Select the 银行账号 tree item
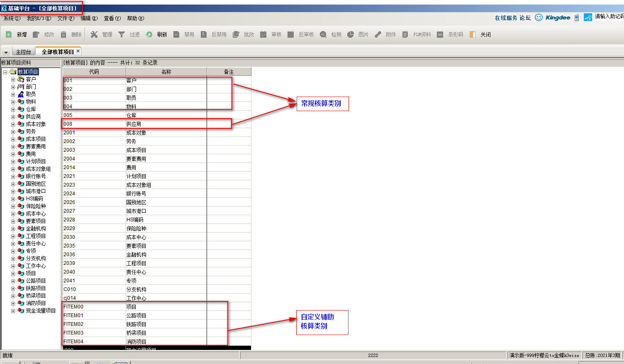This screenshot has height=364, width=624. pyautogui.click(x=36, y=176)
